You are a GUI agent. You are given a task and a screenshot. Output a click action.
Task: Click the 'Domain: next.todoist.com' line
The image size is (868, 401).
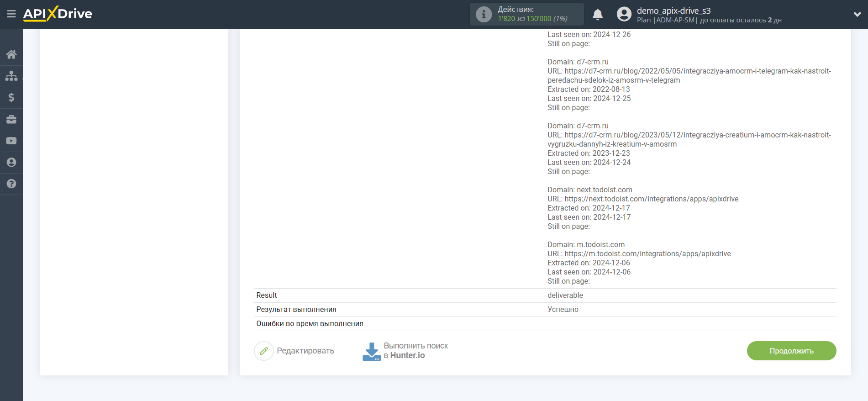(590, 190)
